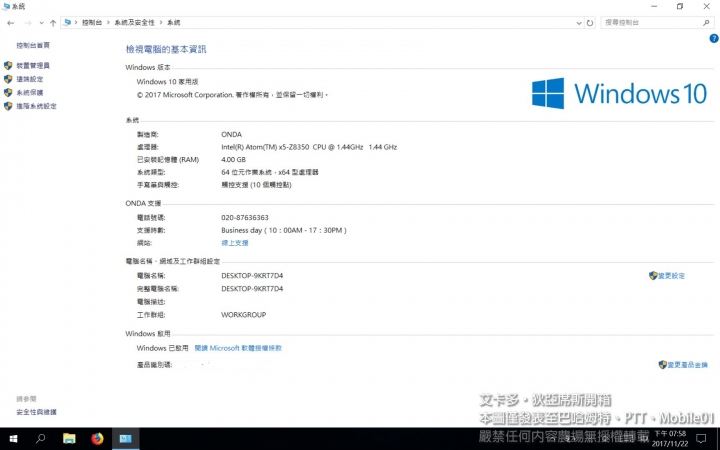This screenshot has width=720, height=450.
Task: Click the shield icon beside 系統保護
Action: [8, 93]
